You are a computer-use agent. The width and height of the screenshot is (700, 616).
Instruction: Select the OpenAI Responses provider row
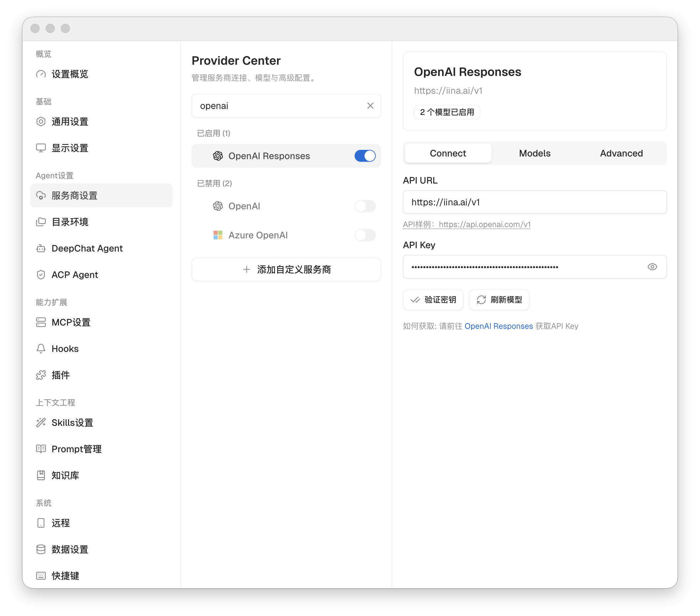coord(286,156)
